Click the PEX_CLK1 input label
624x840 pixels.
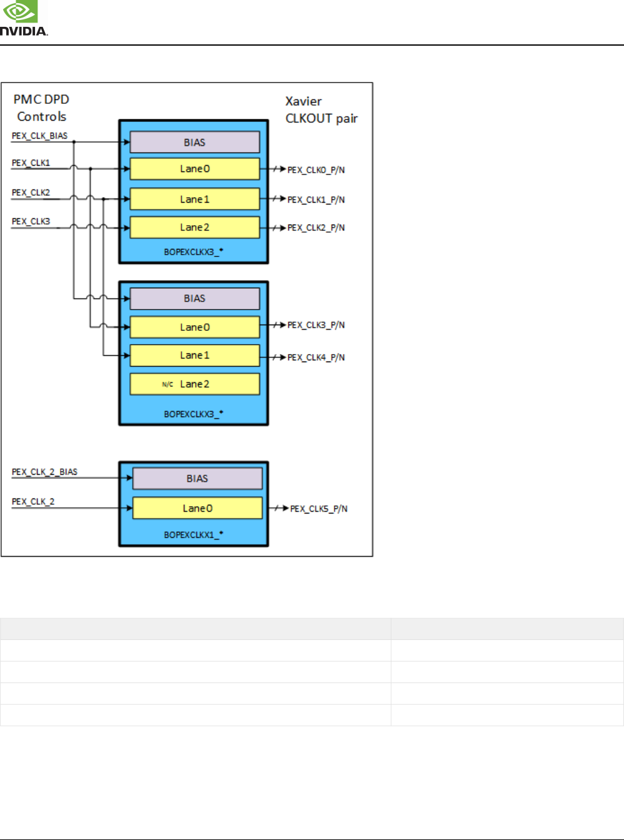tap(31, 163)
